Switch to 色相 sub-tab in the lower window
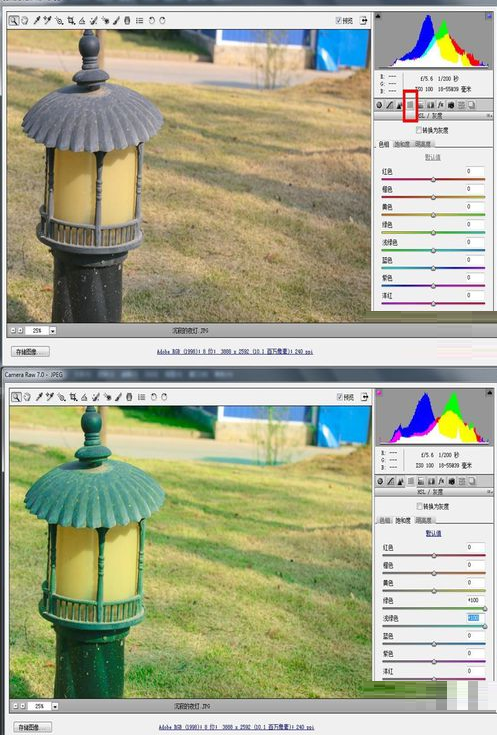Image resolution: width=497 pixels, height=735 pixels. point(384,520)
